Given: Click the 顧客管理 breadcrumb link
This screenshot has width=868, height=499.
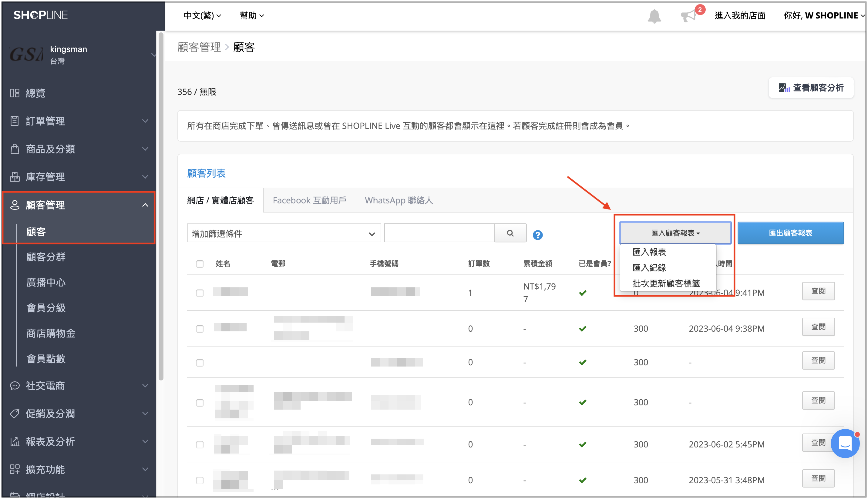Looking at the screenshot, I should coord(199,47).
